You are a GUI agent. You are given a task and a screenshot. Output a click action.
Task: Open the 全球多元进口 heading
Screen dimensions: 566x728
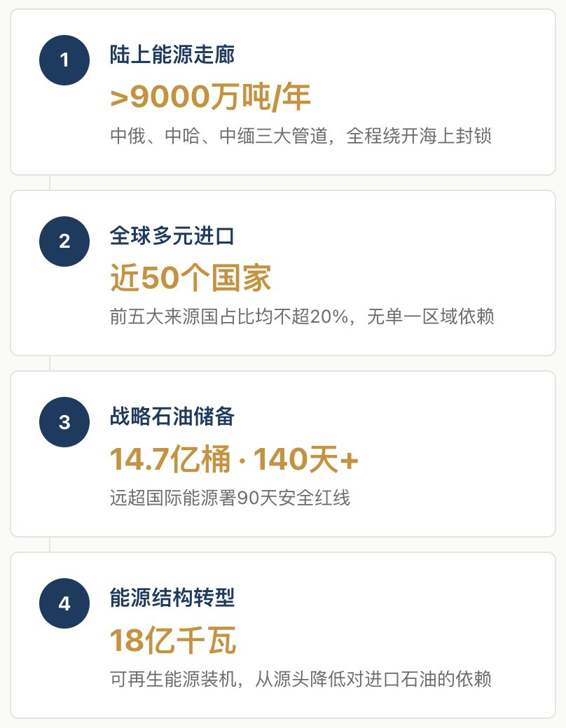pyautogui.click(x=172, y=236)
